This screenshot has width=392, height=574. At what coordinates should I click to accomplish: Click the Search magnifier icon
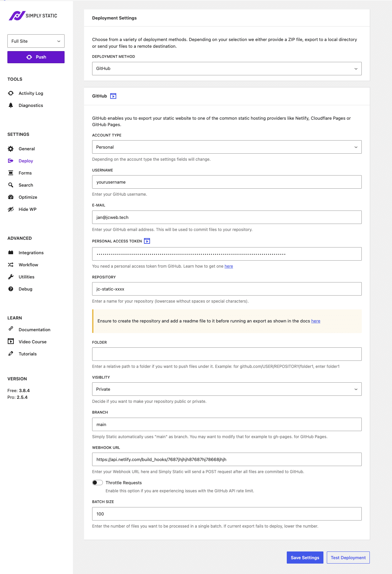pos(11,185)
